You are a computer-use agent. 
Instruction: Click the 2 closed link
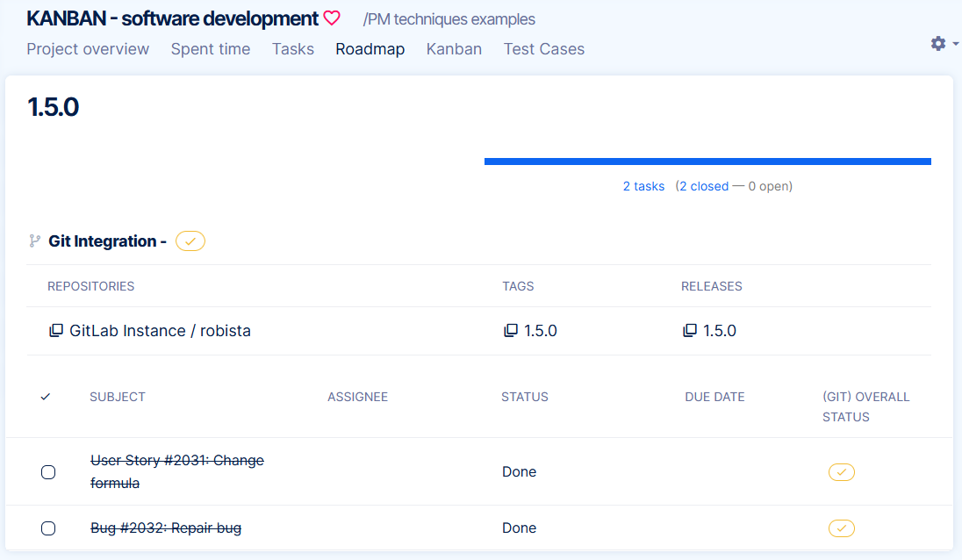coord(703,186)
